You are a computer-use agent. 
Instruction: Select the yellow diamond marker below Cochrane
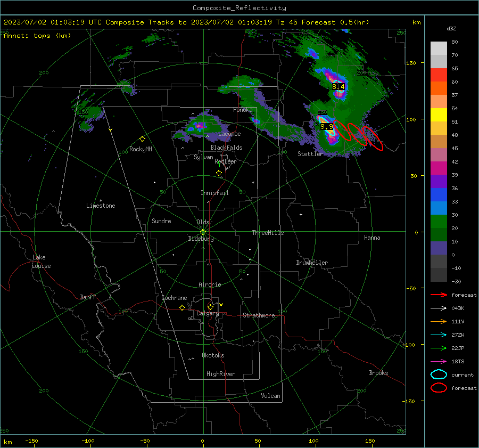tap(182, 307)
